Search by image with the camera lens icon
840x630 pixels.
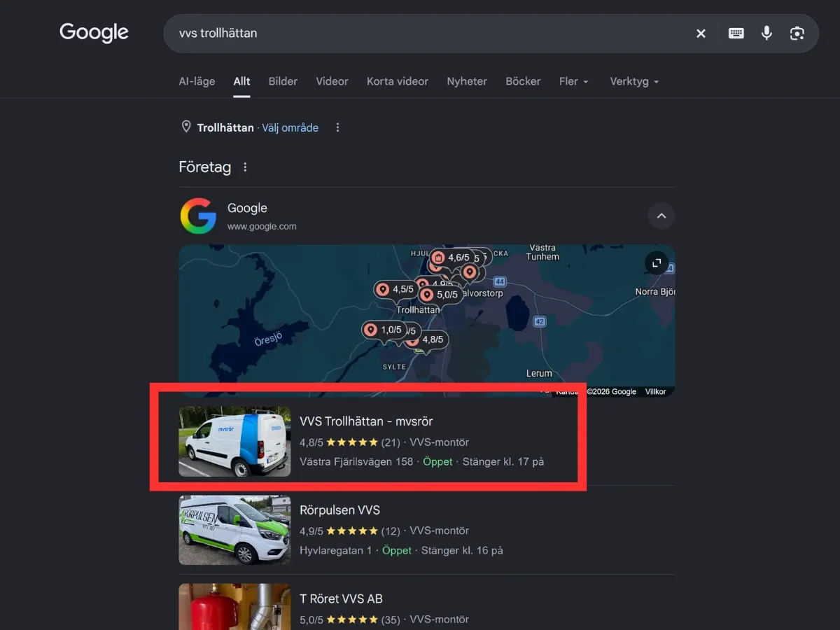(x=797, y=33)
